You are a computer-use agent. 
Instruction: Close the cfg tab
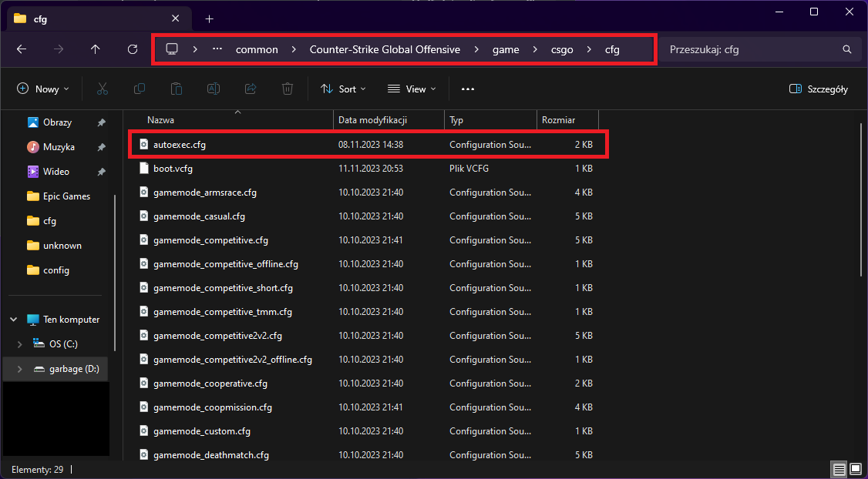176,18
